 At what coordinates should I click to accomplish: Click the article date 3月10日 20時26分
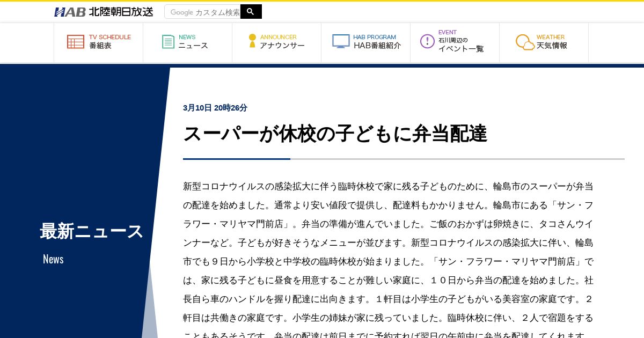(x=215, y=108)
